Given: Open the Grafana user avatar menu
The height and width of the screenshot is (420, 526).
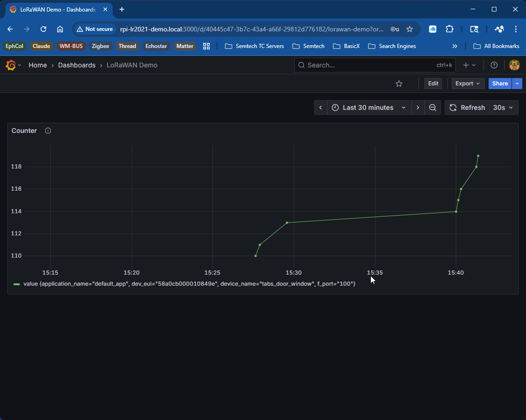Looking at the screenshot, I should point(514,65).
